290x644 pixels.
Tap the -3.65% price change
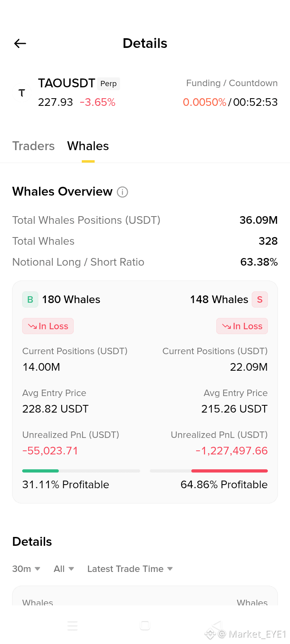[97, 102]
